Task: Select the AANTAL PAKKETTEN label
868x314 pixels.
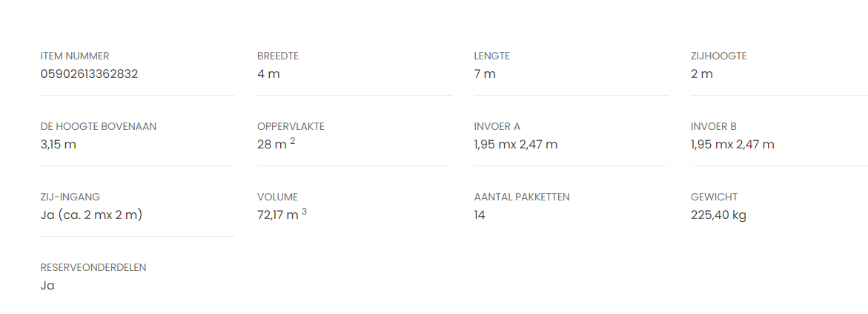Action: tap(522, 197)
